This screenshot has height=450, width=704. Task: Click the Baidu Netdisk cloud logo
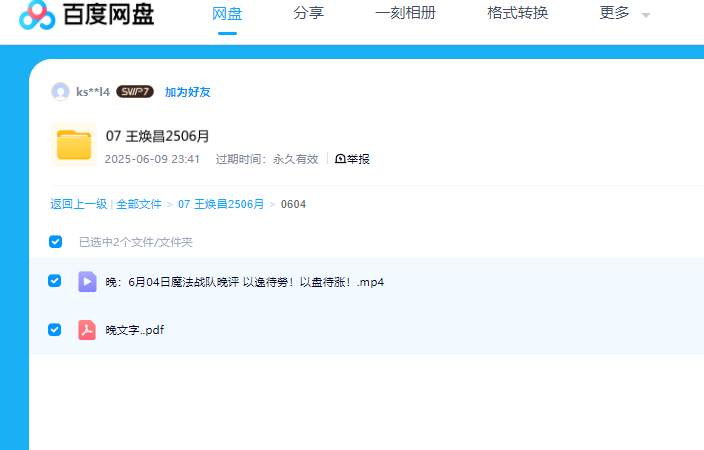point(36,14)
